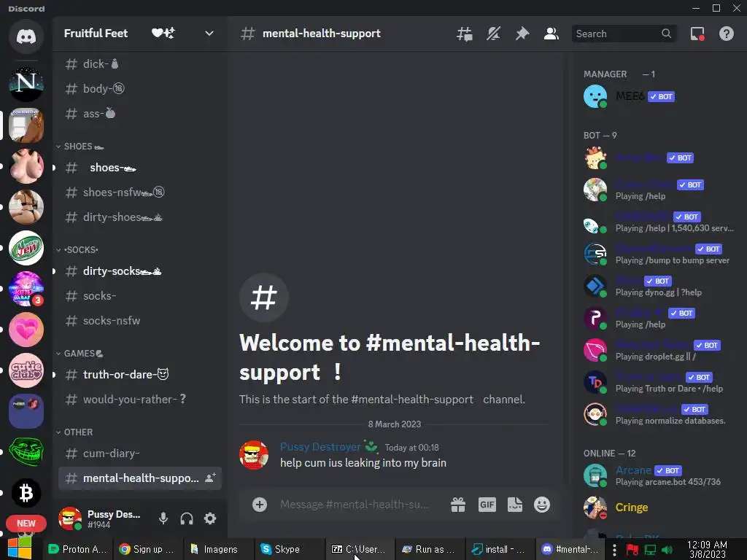The width and height of the screenshot is (747, 560).
Task: Toggle member list icon
Action: pyautogui.click(x=551, y=34)
